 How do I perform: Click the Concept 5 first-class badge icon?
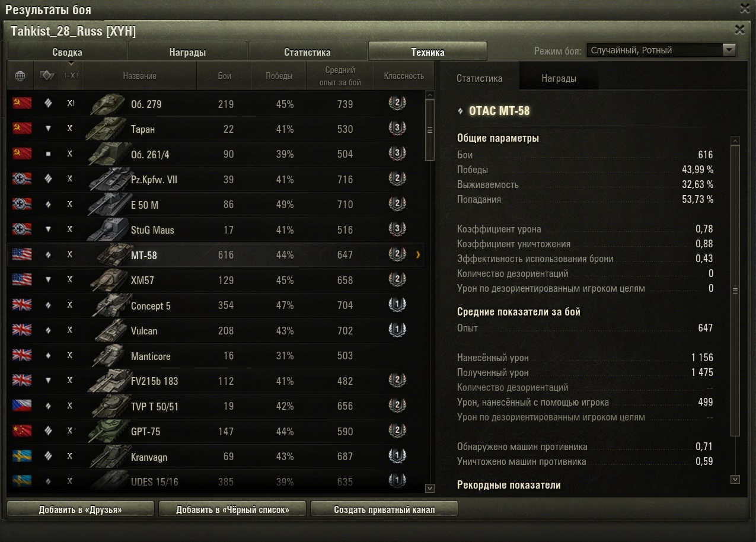[397, 305]
